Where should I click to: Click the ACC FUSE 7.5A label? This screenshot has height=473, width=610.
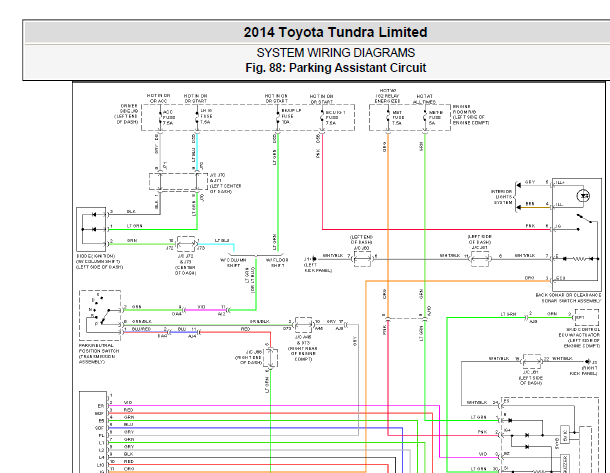tap(168, 117)
